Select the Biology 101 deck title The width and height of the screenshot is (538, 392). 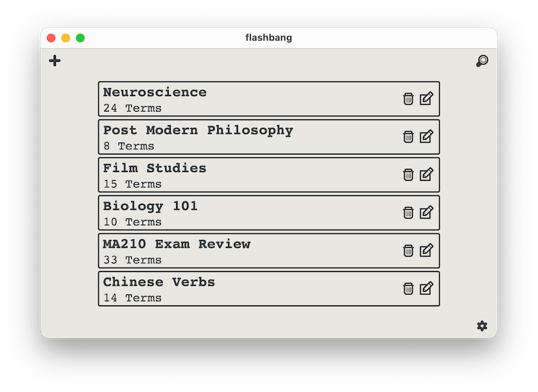[151, 206]
